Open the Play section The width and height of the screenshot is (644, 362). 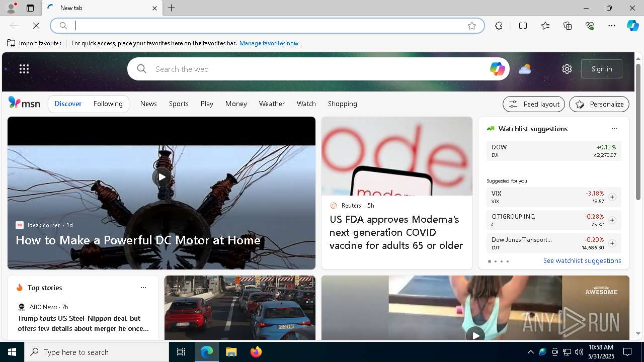207,104
